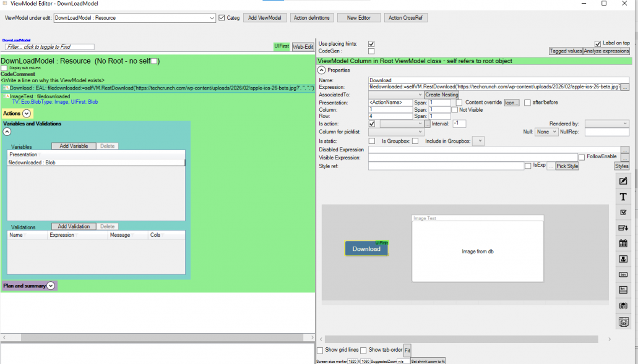Select the Text control icon
638x364 pixels.
click(x=623, y=197)
